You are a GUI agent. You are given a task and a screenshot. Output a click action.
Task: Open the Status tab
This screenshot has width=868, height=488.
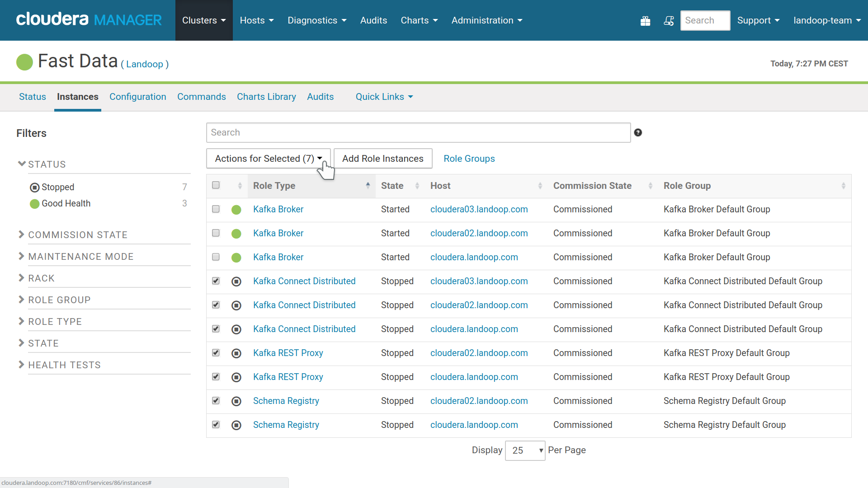[x=33, y=97]
